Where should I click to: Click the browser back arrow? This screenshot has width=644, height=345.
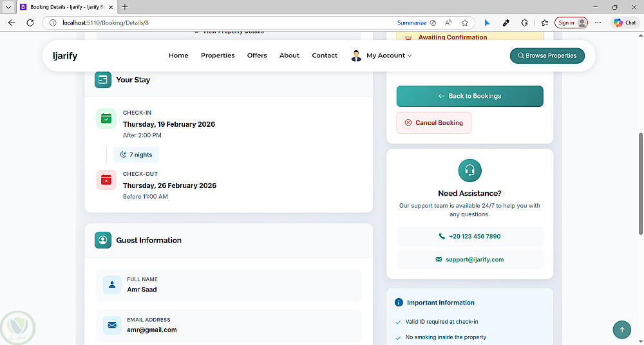click(x=12, y=23)
